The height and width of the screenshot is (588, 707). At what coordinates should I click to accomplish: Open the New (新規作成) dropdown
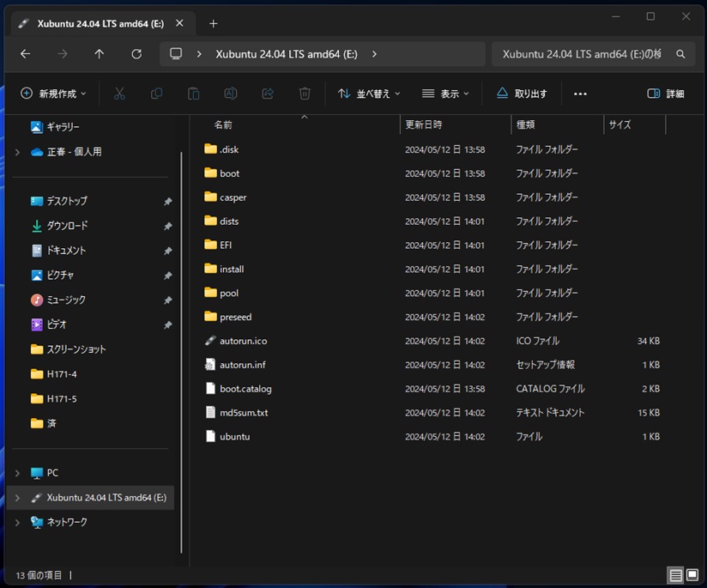(53, 94)
